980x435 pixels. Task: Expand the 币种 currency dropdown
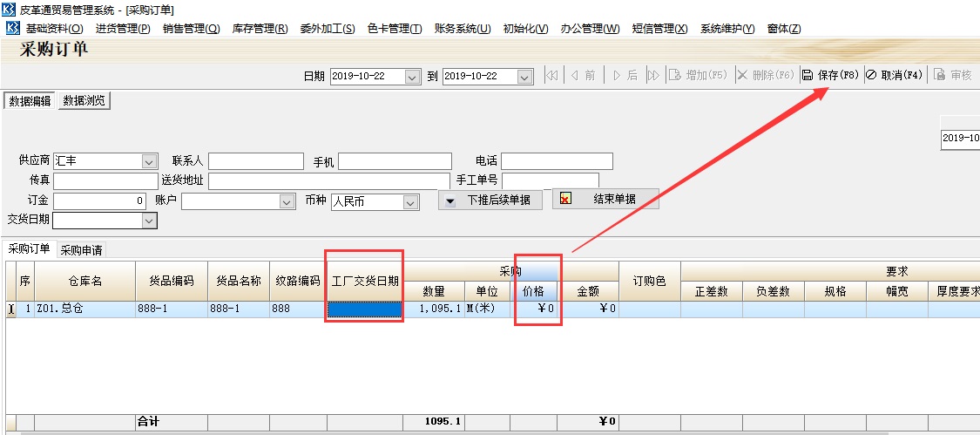(x=410, y=202)
